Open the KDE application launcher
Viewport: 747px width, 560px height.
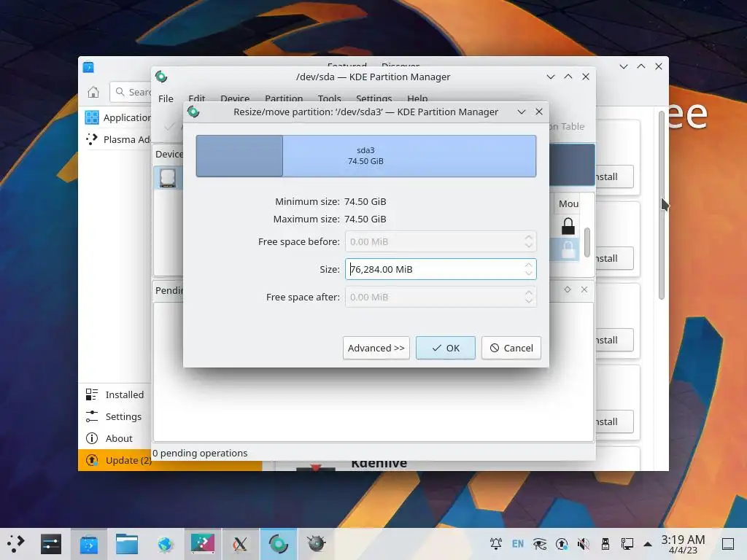tap(15, 543)
